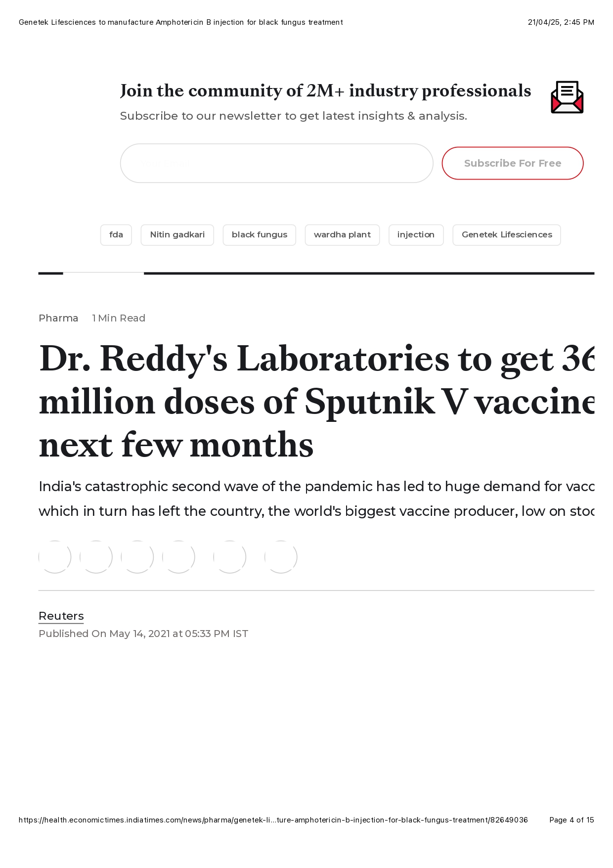Click the newsletter envelope icon
The height and width of the screenshot is (868, 613).
pos(567,97)
